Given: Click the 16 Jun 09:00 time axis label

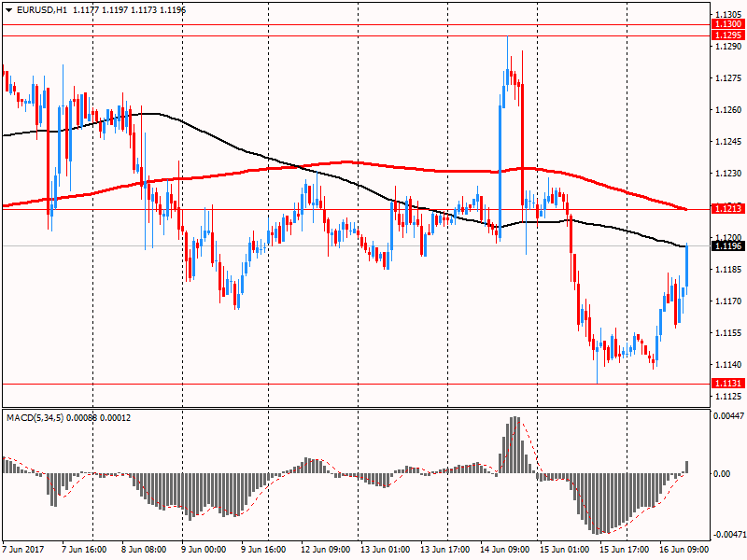Looking at the screenshot, I should (684, 550).
